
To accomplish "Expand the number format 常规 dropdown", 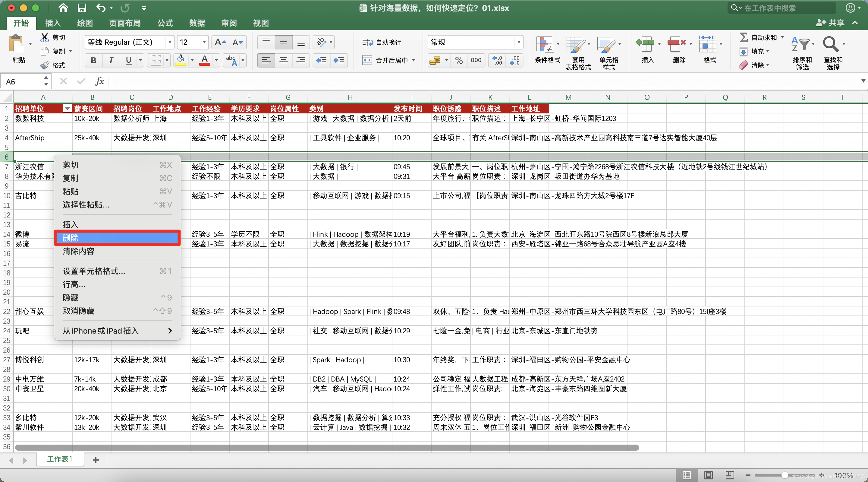I will [519, 42].
